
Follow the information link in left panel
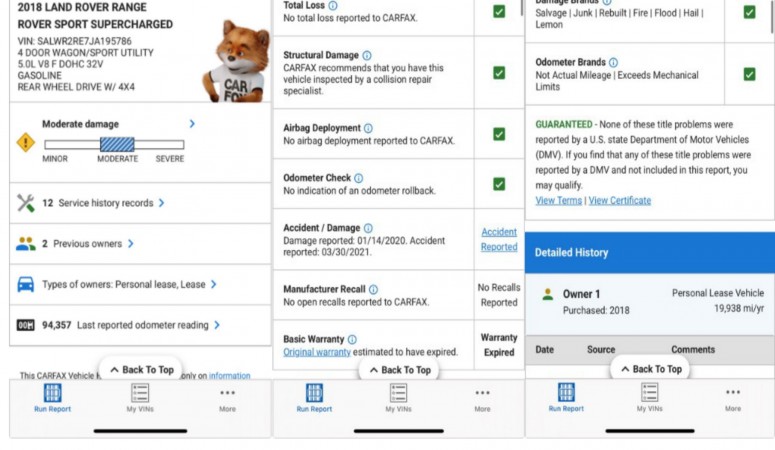click(230, 375)
